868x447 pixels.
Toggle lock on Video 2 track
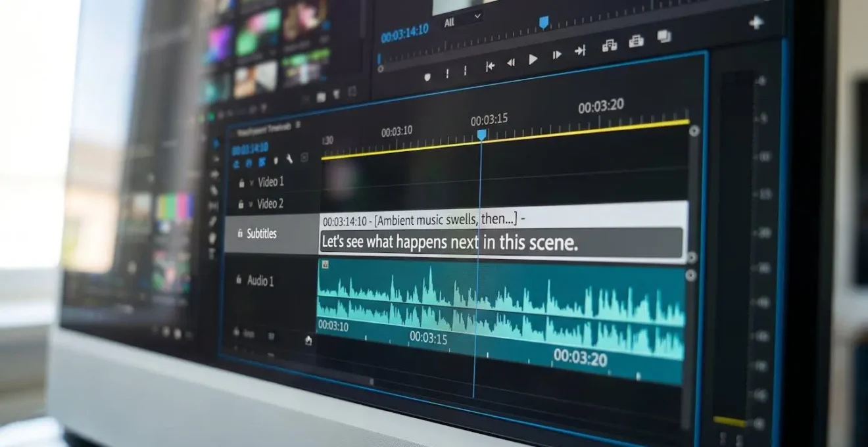pyautogui.click(x=241, y=205)
